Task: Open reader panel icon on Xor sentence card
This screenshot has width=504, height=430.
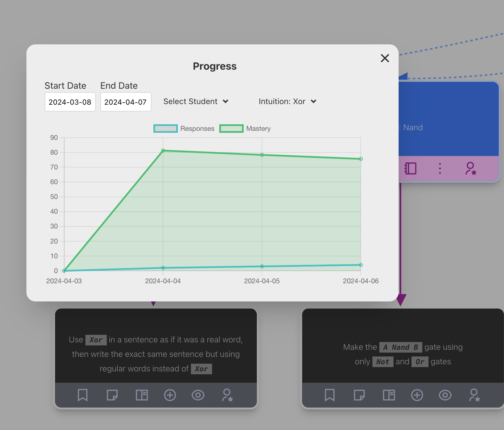Action: (x=141, y=395)
